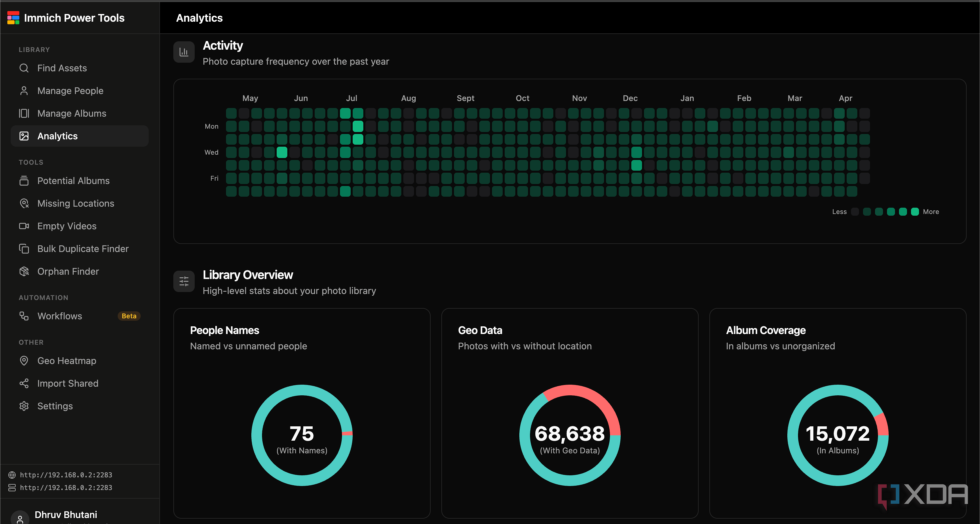
Task: Click the Dec month label in heatmap
Action: (x=630, y=98)
